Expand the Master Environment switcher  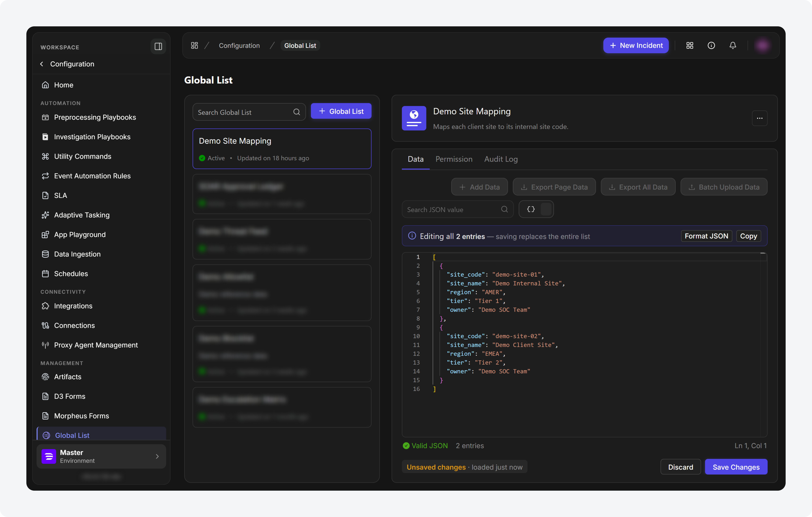(x=101, y=456)
